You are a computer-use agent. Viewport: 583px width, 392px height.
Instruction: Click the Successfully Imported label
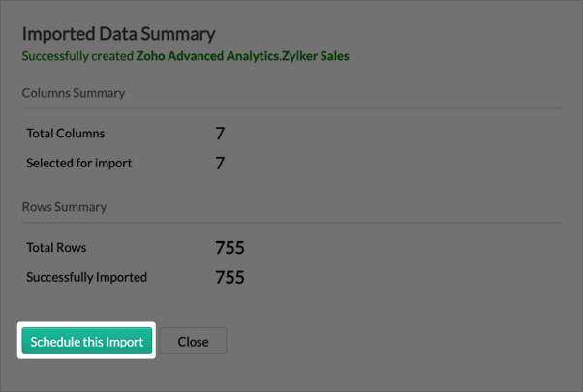(x=86, y=277)
